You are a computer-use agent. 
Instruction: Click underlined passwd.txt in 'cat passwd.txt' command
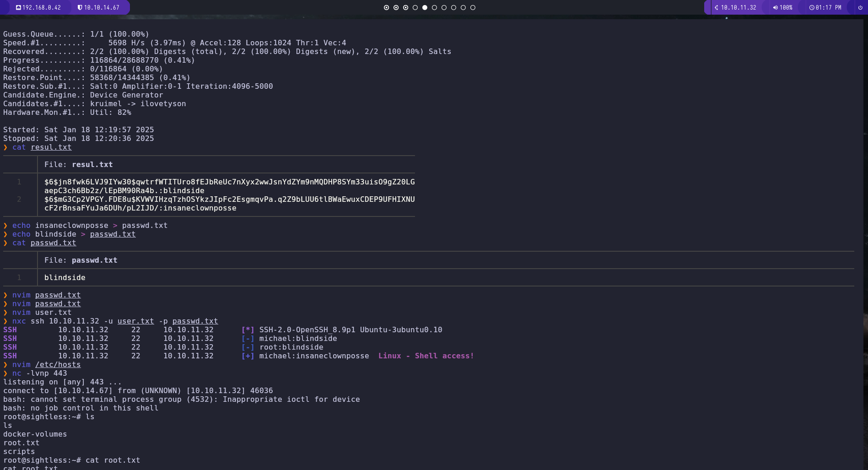54,243
